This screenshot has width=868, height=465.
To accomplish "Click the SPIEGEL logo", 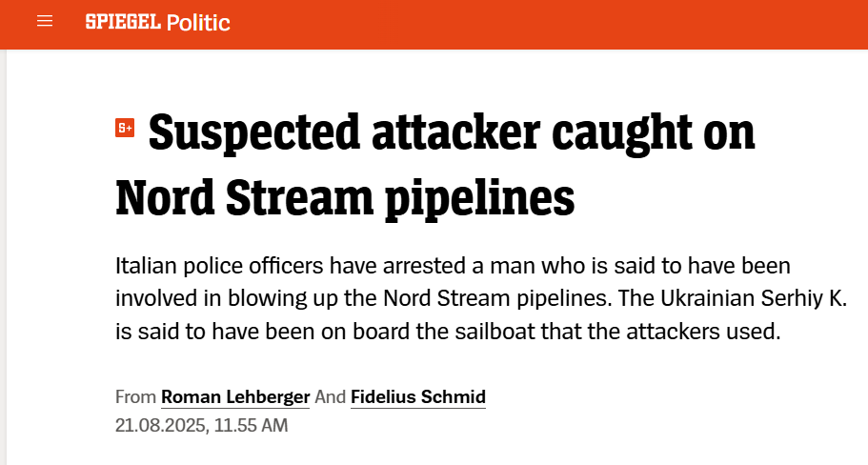I will click(x=122, y=21).
